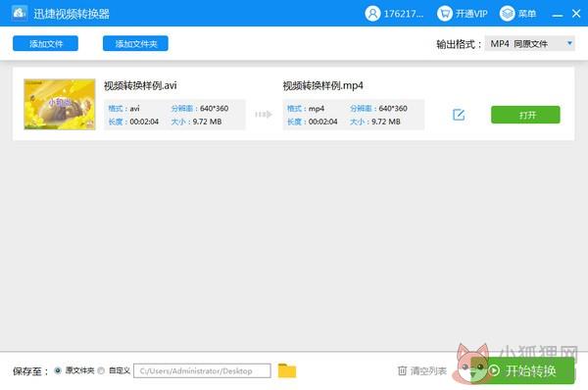Close the converter window
Screen dimensions: 588x390
pyautogui.click(x=576, y=14)
